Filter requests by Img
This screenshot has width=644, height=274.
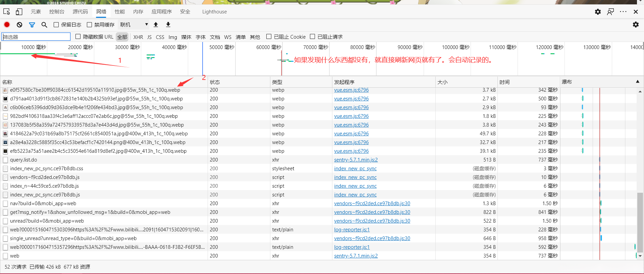[x=173, y=37]
